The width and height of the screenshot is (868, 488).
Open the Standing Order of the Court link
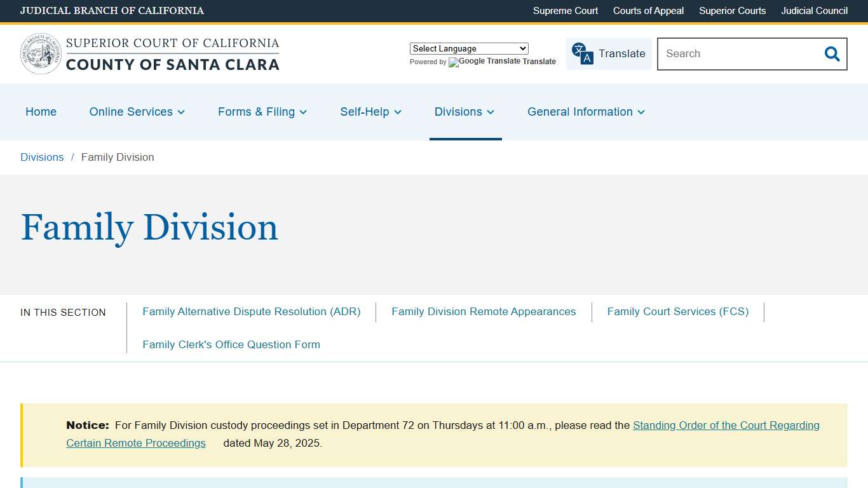pos(726,425)
